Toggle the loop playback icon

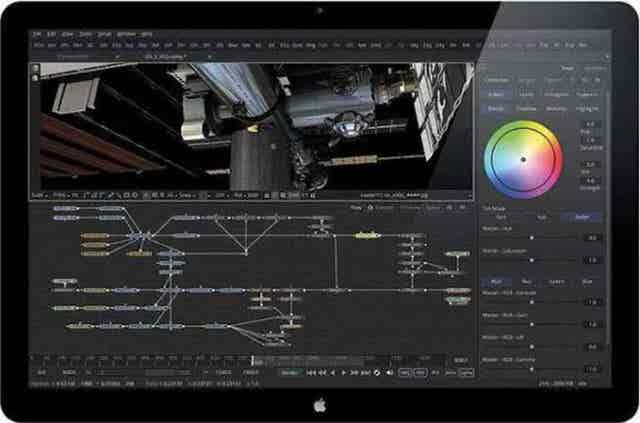point(375,372)
